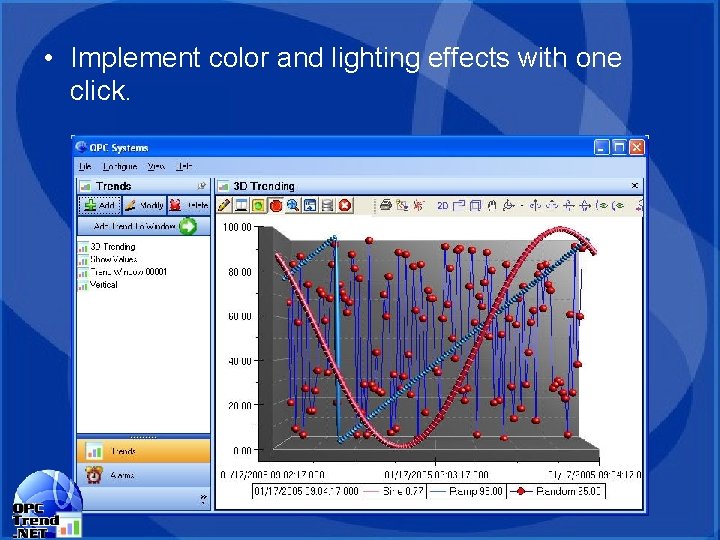The image size is (720, 540).
Task: Open the small dropdown arrow after the trackball icon
Action: click(x=522, y=206)
